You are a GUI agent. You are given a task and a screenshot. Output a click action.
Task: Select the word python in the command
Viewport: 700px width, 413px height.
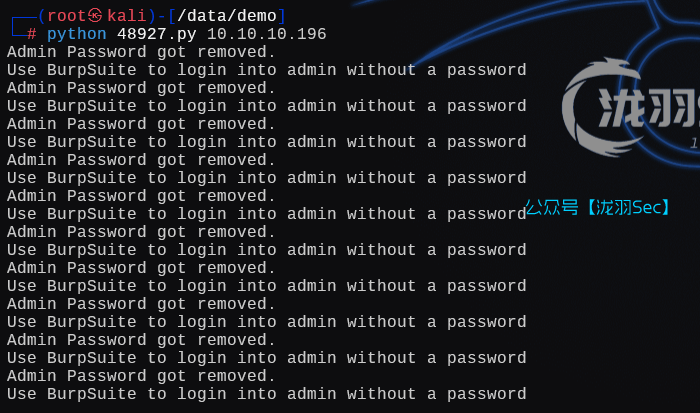[76, 34]
